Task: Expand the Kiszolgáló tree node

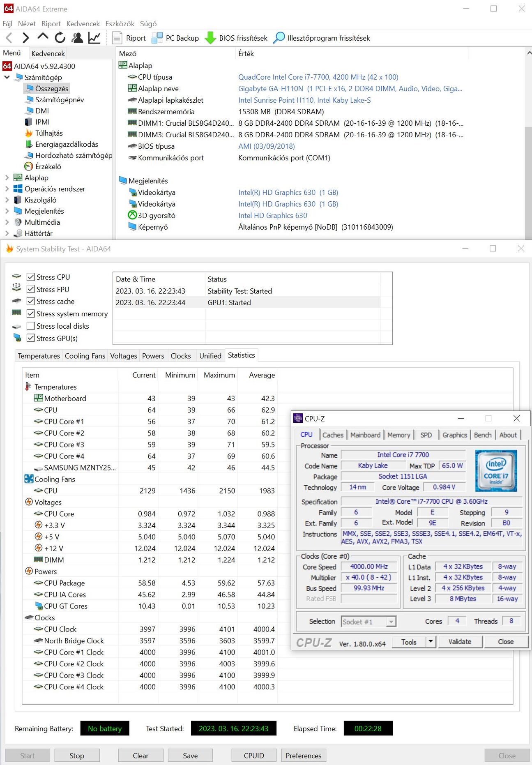Action: pyautogui.click(x=7, y=200)
